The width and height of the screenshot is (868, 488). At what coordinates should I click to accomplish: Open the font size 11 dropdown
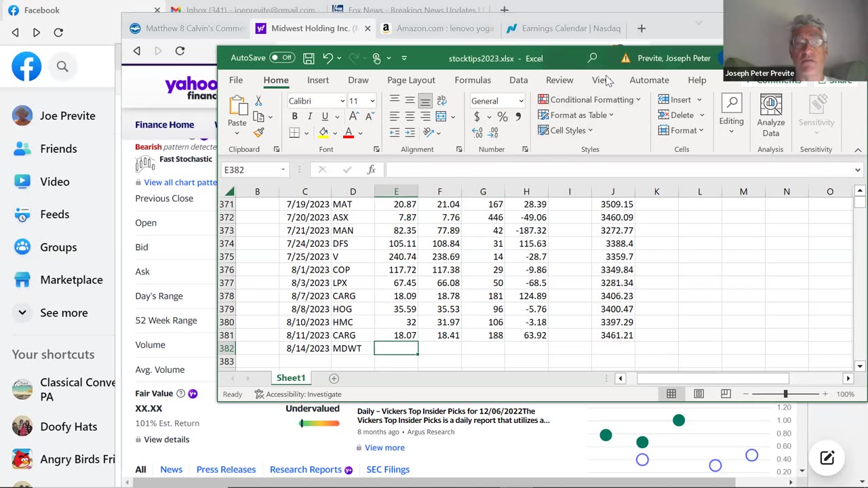pos(372,101)
